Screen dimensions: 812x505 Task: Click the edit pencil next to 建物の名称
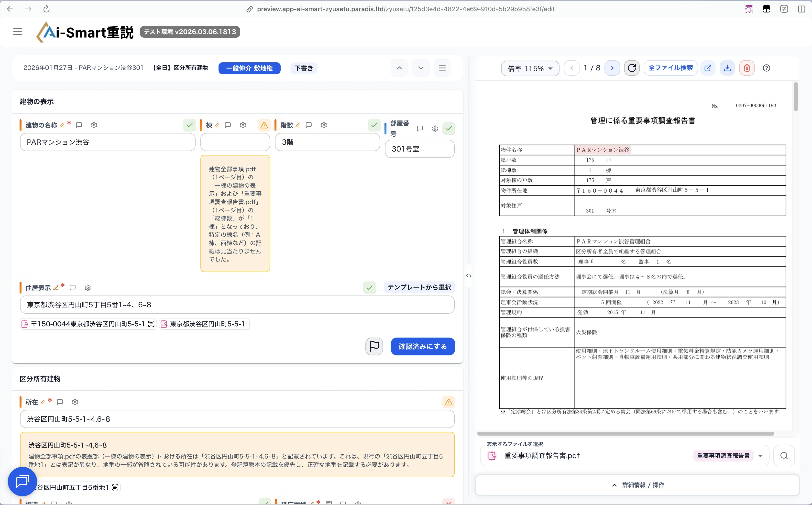point(62,125)
